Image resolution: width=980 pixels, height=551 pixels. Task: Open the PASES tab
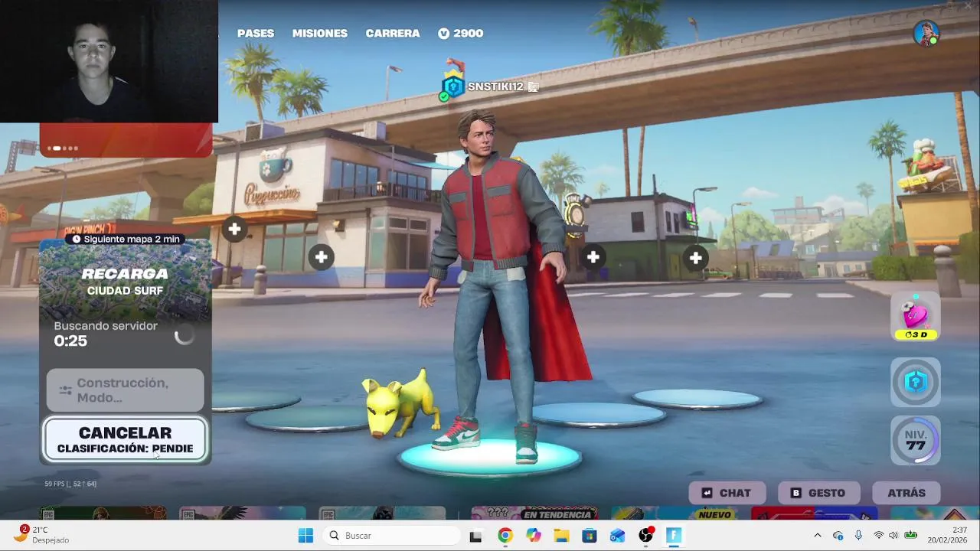point(255,34)
